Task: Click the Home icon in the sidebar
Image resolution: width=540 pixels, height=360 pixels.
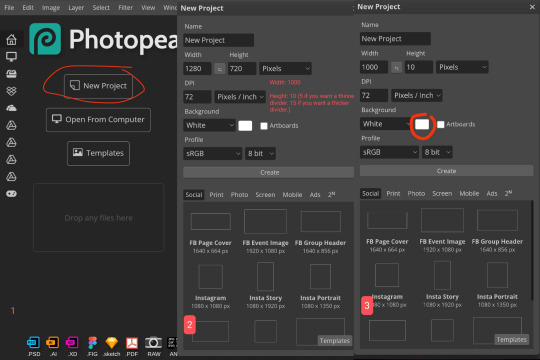Action: point(11,40)
